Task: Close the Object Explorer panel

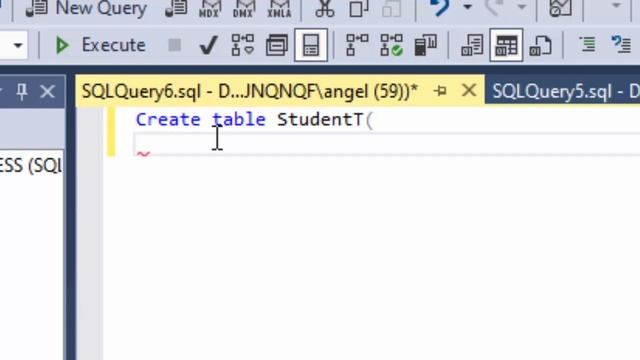Action: (x=48, y=91)
